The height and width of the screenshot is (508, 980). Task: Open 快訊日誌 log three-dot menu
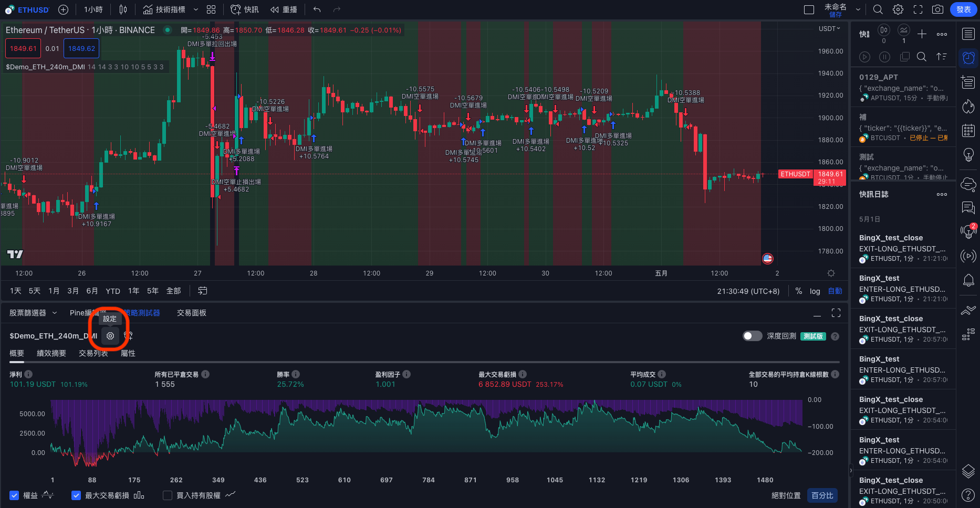coord(942,194)
